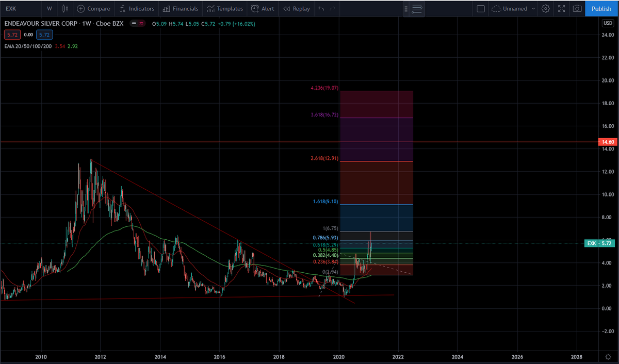Open the USD currency selector

click(x=607, y=23)
